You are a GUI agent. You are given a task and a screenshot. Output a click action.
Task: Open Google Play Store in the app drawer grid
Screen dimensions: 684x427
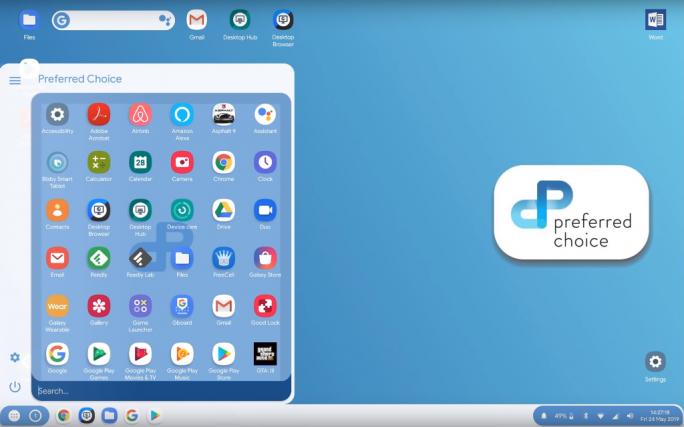(224, 354)
